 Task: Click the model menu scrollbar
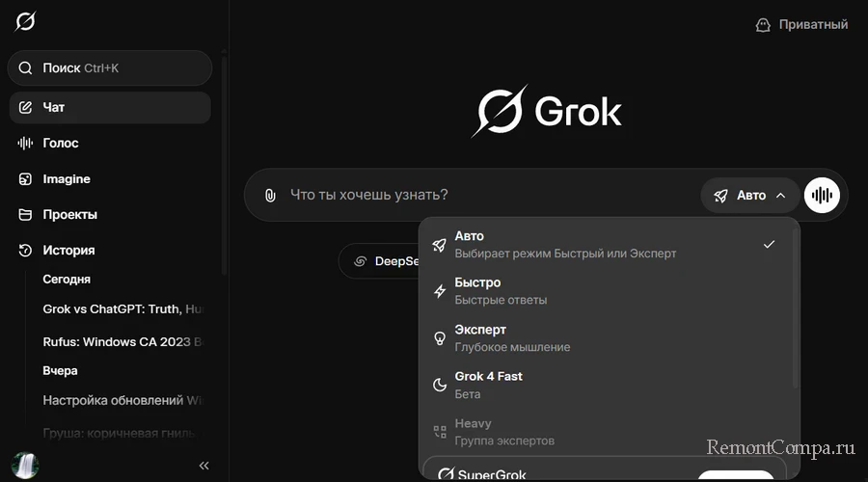tap(795, 308)
